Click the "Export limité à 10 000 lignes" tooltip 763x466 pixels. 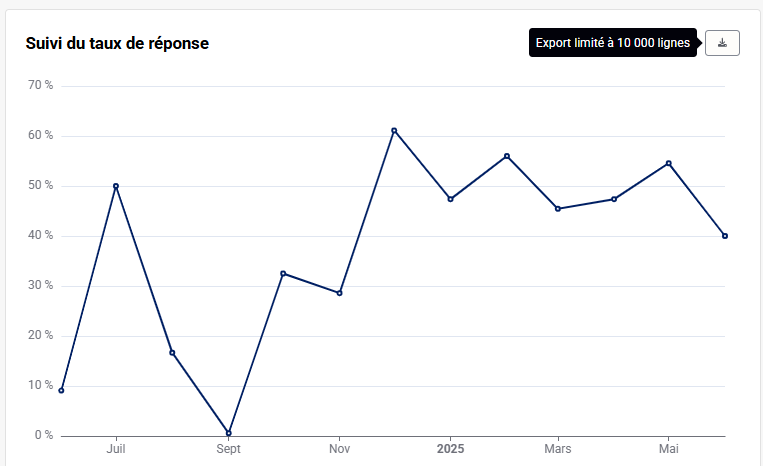(x=612, y=43)
